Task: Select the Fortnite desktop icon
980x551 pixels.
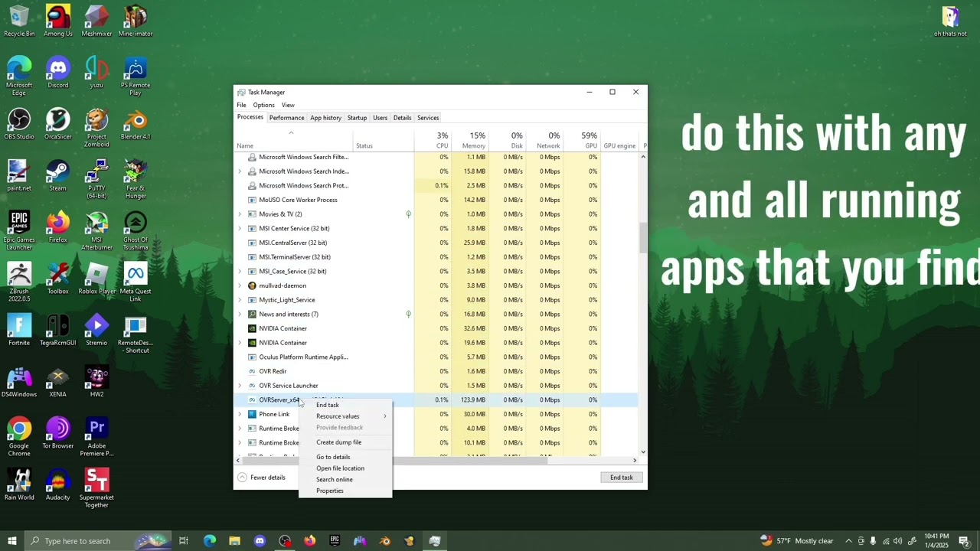Action: coord(19,330)
